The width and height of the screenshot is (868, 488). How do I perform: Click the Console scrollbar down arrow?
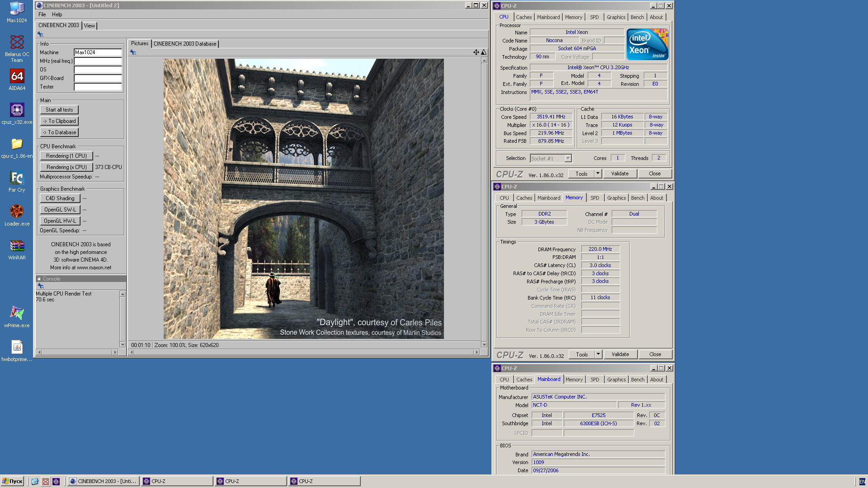pos(123,344)
